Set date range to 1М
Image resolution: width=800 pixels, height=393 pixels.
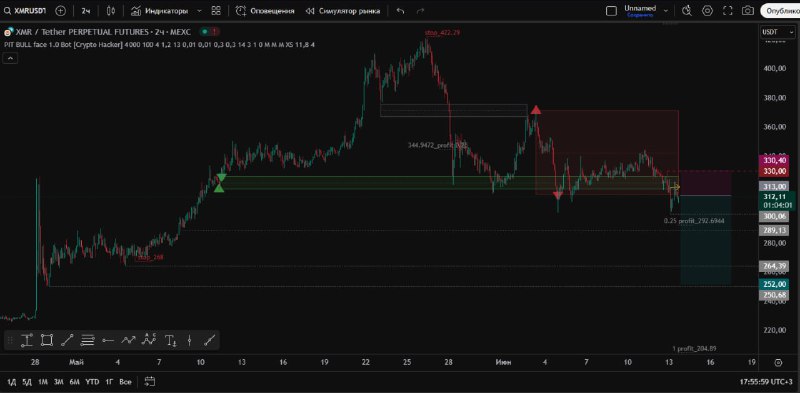[43, 382]
